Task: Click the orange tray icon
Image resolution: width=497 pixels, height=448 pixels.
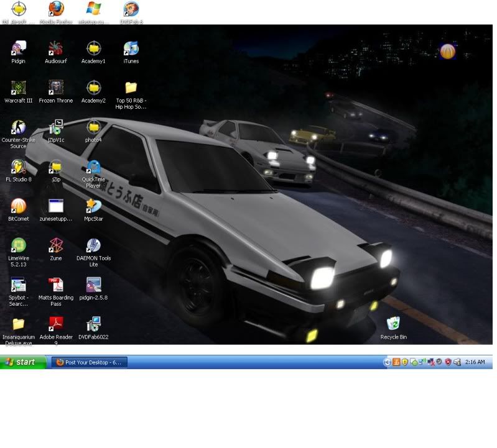Action: pos(396,362)
